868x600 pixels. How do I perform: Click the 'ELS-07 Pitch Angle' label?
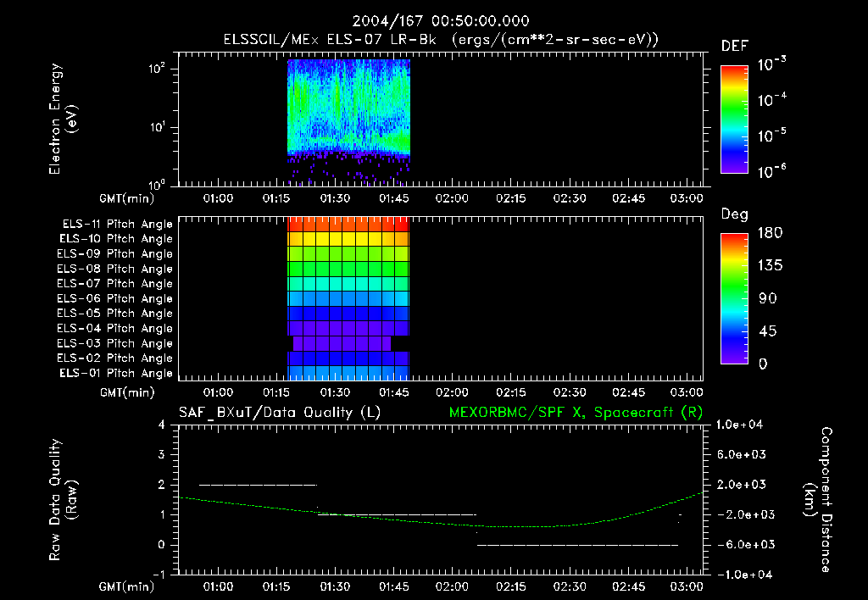point(115,283)
